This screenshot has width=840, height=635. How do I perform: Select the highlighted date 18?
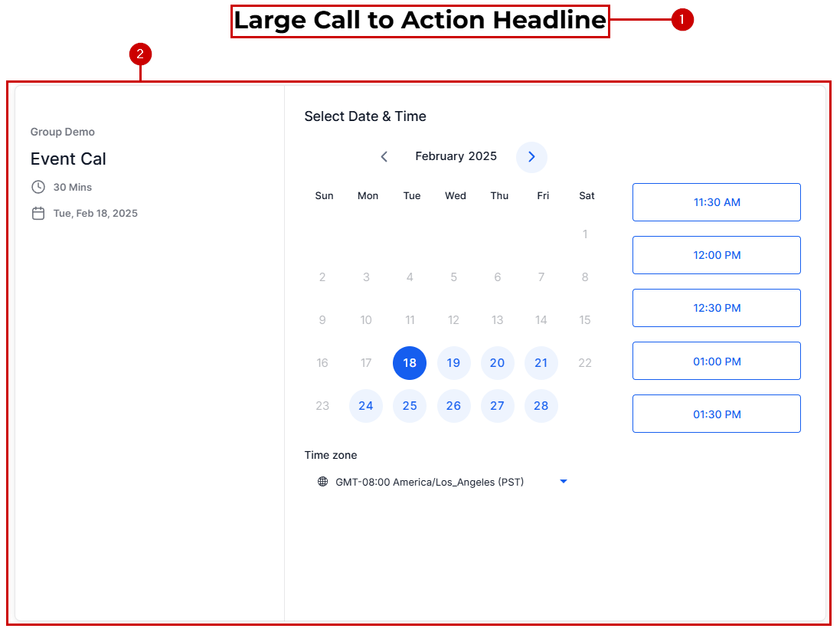[x=410, y=363]
